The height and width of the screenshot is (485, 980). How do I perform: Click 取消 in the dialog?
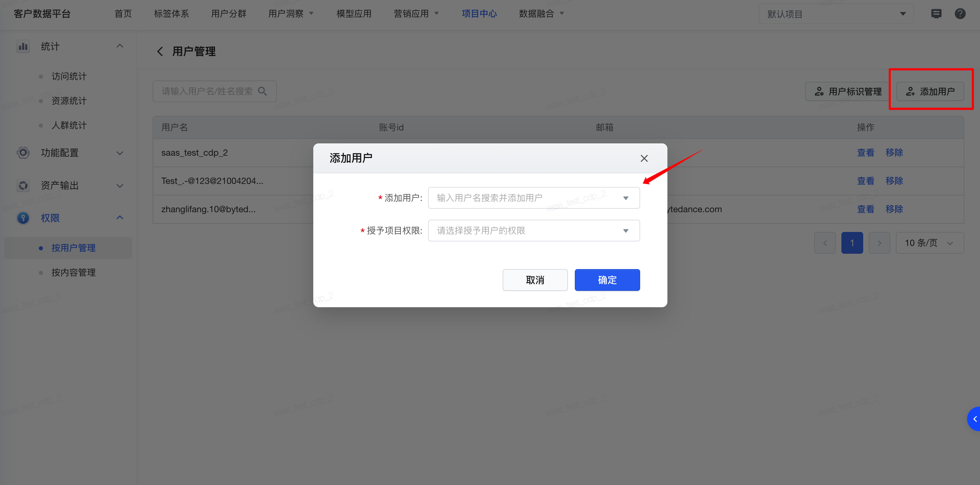535,280
